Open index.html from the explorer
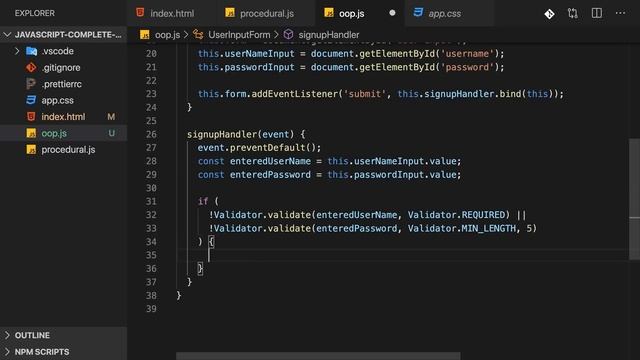 [63, 117]
